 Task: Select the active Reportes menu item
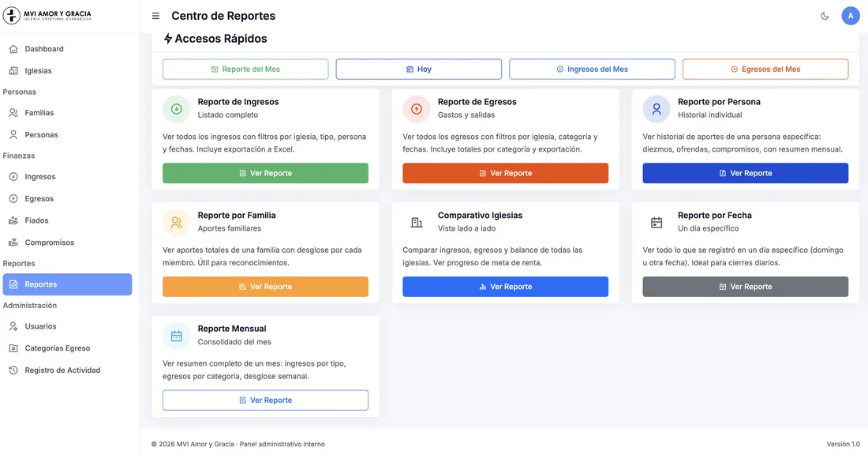(68, 284)
